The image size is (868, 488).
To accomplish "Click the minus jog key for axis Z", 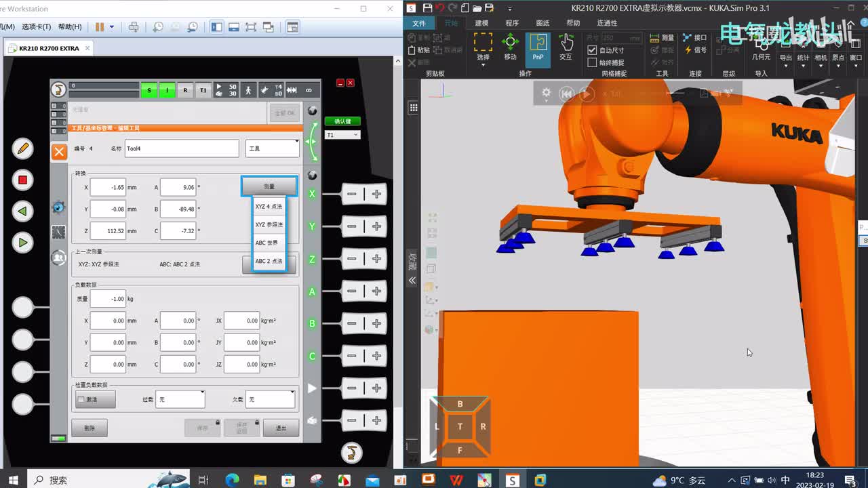I will coord(351,259).
